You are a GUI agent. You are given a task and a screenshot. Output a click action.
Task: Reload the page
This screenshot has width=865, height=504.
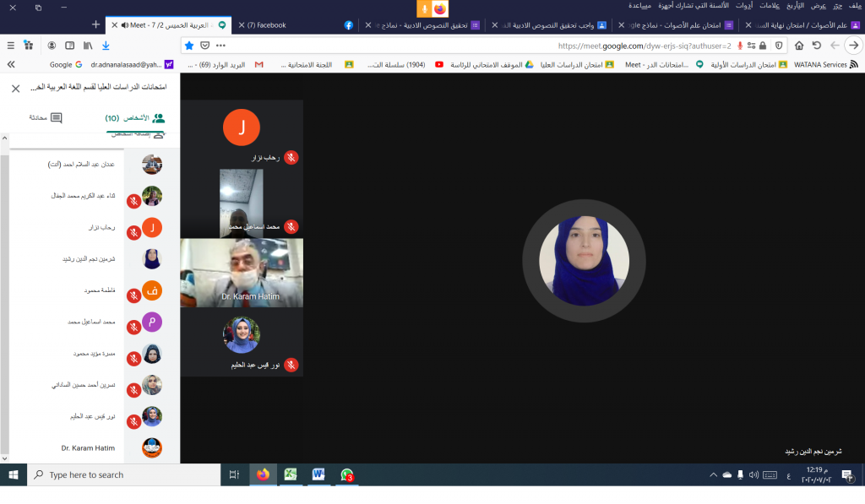click(816, 46)
